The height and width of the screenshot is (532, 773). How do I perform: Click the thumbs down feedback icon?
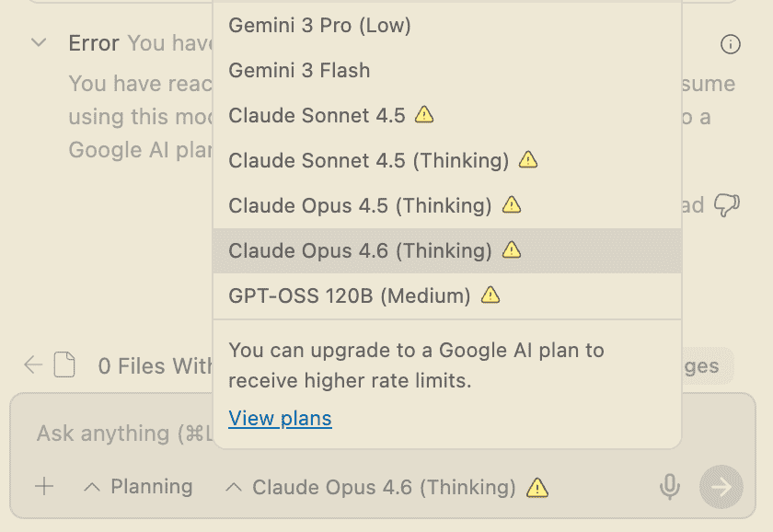click(727, 205)
